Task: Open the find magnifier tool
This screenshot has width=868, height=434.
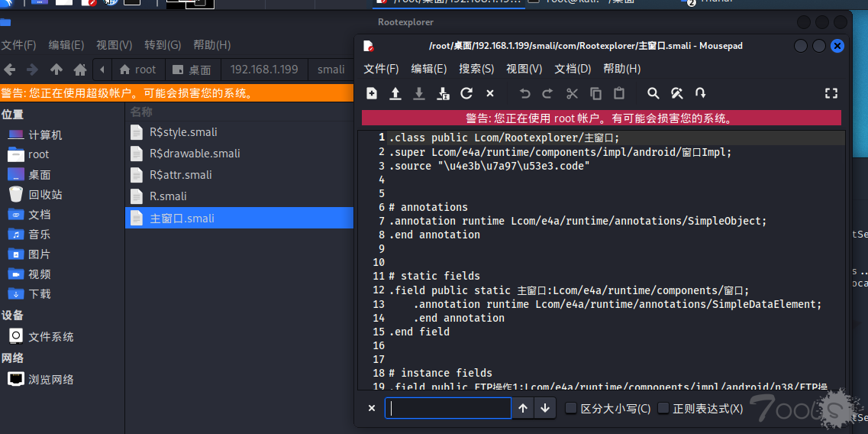Action: coord(653,93)
